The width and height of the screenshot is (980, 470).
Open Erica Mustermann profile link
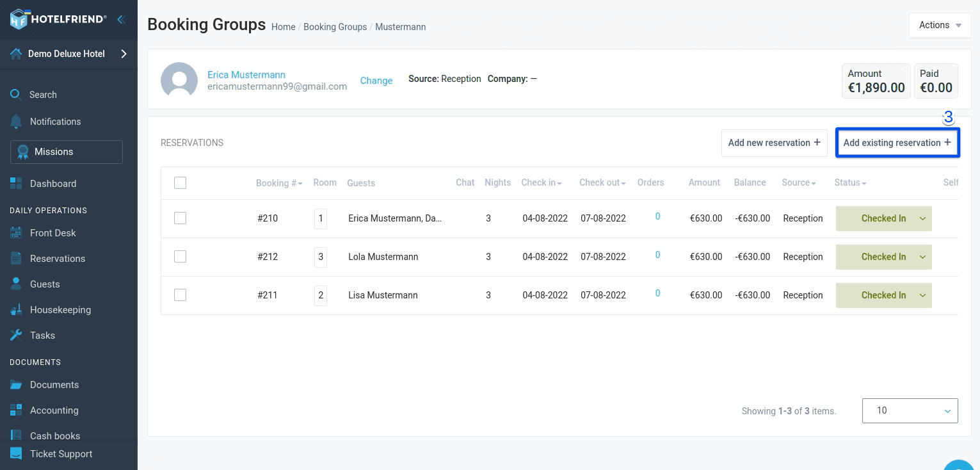click(246, 75)
